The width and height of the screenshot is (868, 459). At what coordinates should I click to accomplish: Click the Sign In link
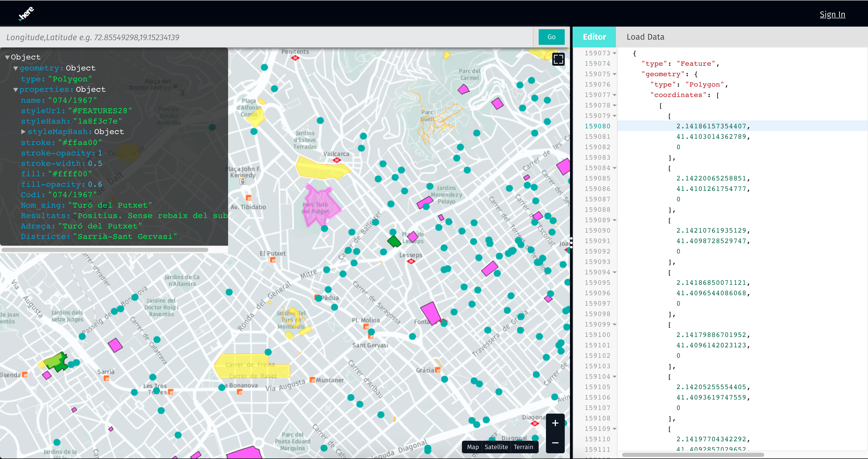(832, 15)
